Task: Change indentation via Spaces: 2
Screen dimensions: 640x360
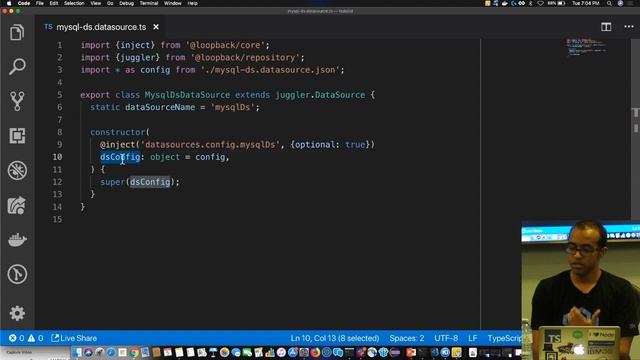Action: tap(407, 338)
